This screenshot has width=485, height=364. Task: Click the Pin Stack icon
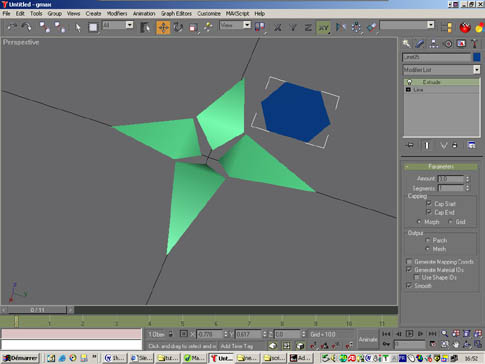point(410,145)
